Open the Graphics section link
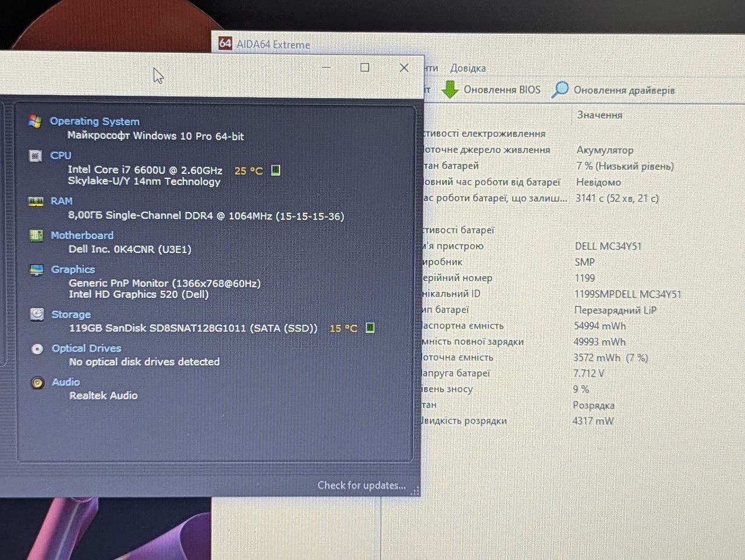 [73, 270]
